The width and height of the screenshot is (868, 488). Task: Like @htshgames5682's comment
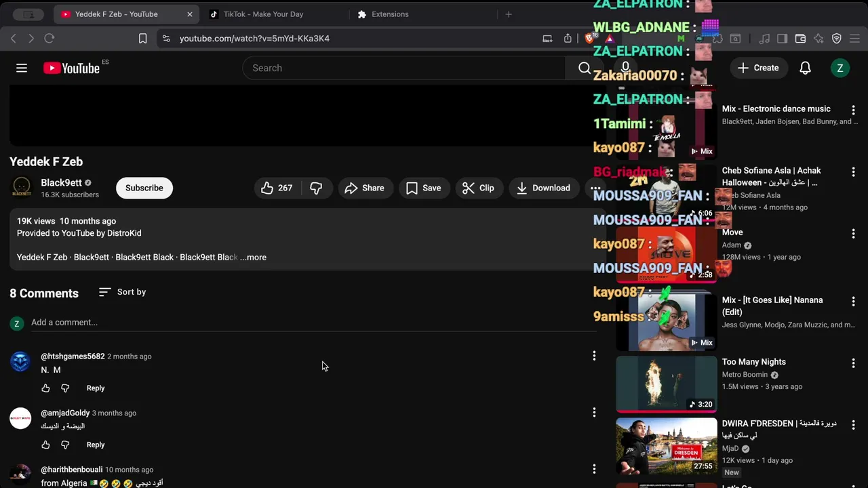[45, 388]
